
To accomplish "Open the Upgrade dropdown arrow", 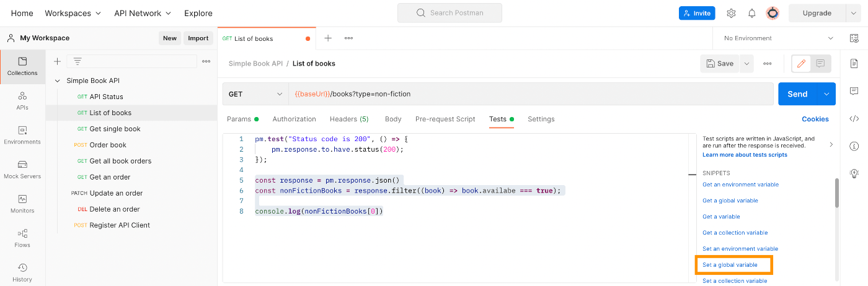I will 854,13.
